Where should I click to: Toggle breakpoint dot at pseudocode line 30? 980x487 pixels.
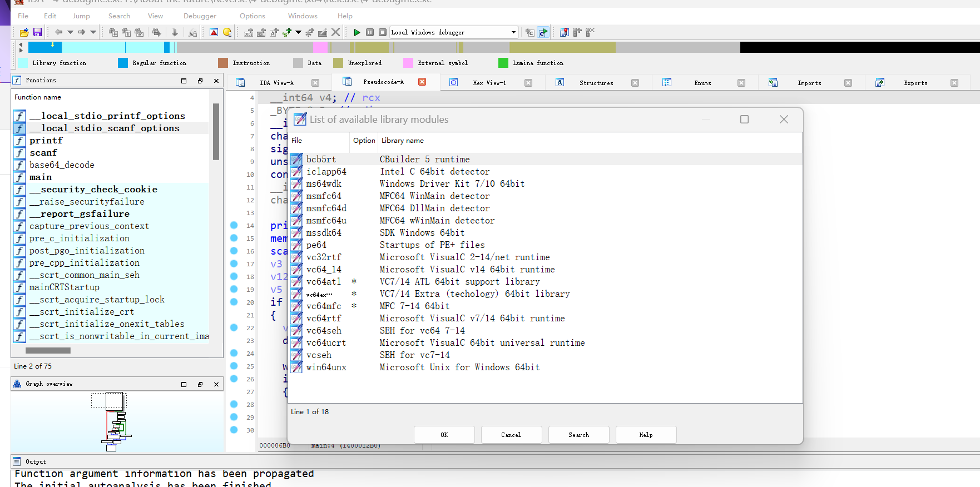[234, 430]
